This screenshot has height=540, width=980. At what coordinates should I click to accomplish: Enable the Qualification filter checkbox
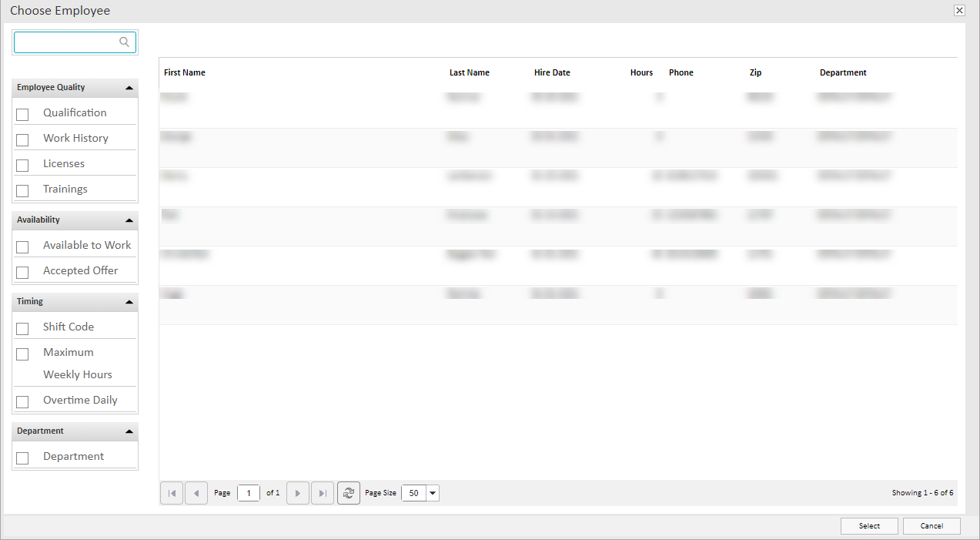click(22, 115)
